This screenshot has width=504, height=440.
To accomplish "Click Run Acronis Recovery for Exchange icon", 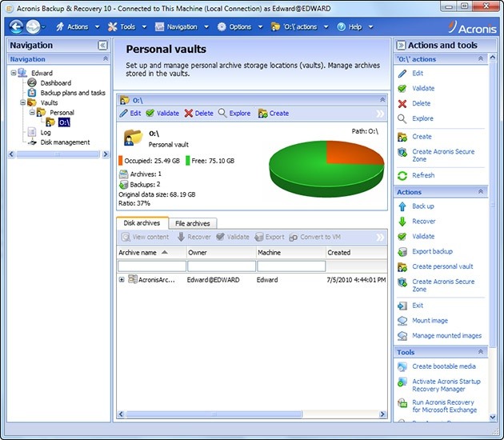I will point(402,402).
